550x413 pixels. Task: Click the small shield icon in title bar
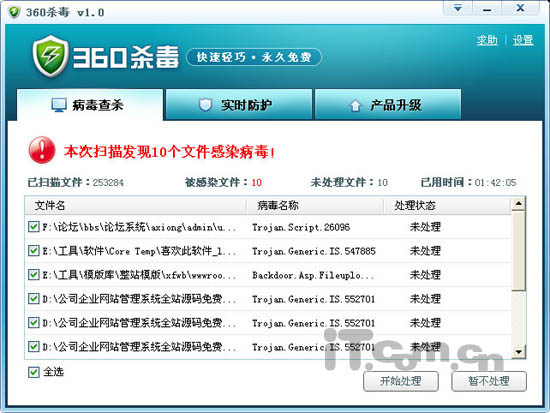point(14,12)
